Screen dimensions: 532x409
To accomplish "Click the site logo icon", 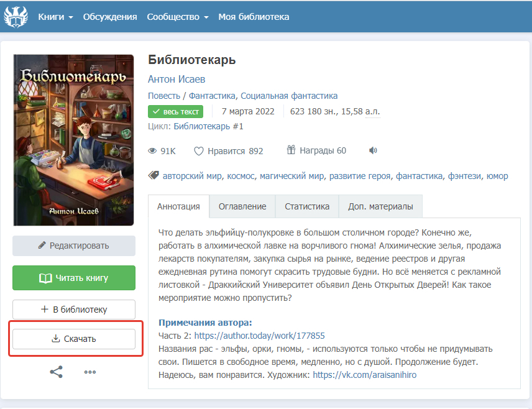I will tap(16, 16).
